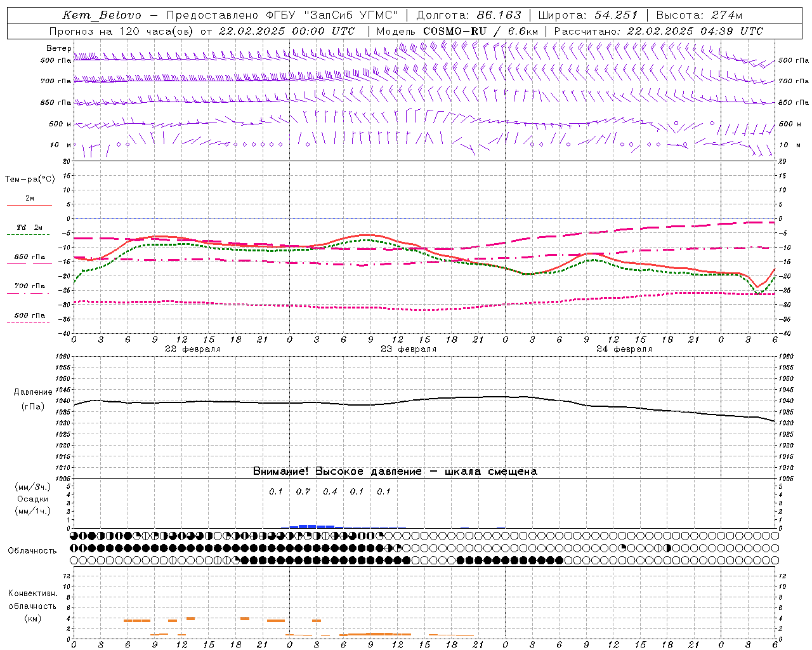Click the "23 февраля" date label
812x650 pixels.
click(x=409, y=349)
